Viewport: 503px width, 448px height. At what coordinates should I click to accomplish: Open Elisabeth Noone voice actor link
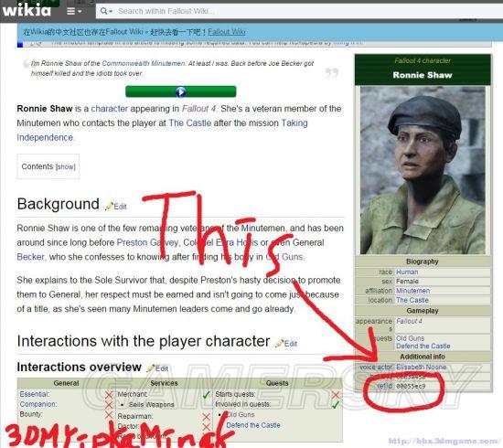click(422, 367)
